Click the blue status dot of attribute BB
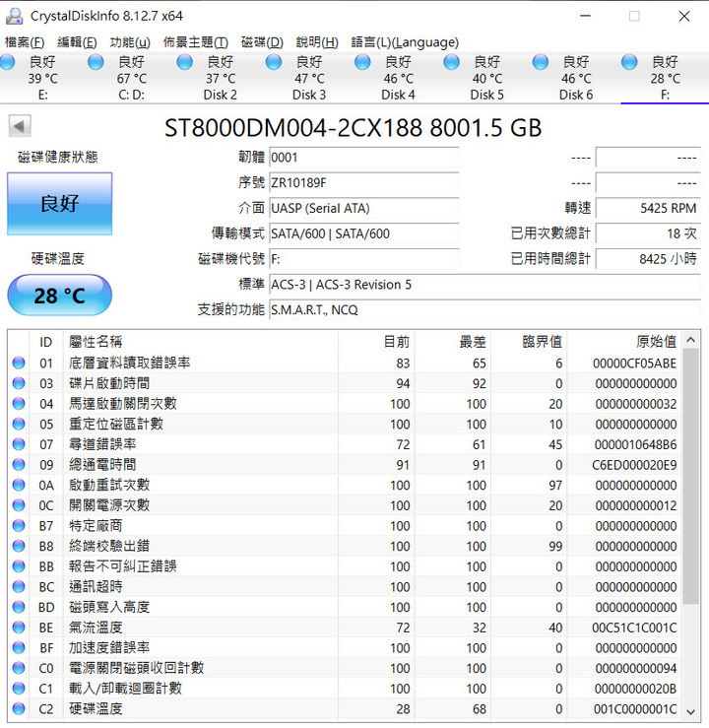This screenshot has width=709, height=728. [19, 566]
